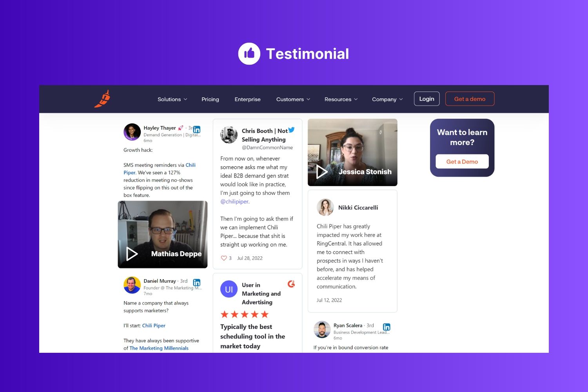Play the Mathias Deppe video
This screenshot has height=392, width=588.
coord(132,254)
